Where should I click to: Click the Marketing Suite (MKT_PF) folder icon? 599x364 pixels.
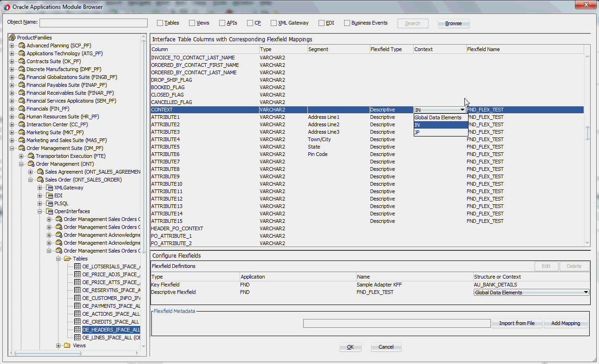21,132
